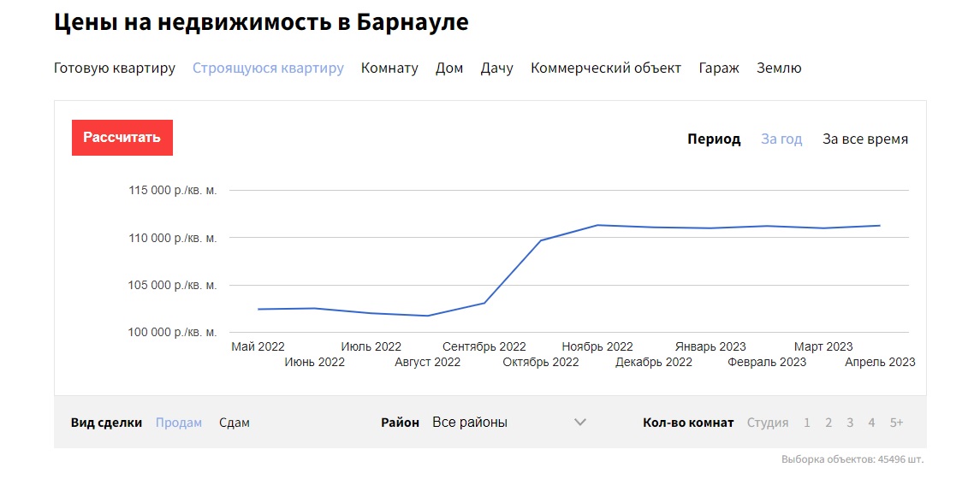980x485 pixels.
Task: Select the Строящуюся квартиру tab
Action: (268, 68)
